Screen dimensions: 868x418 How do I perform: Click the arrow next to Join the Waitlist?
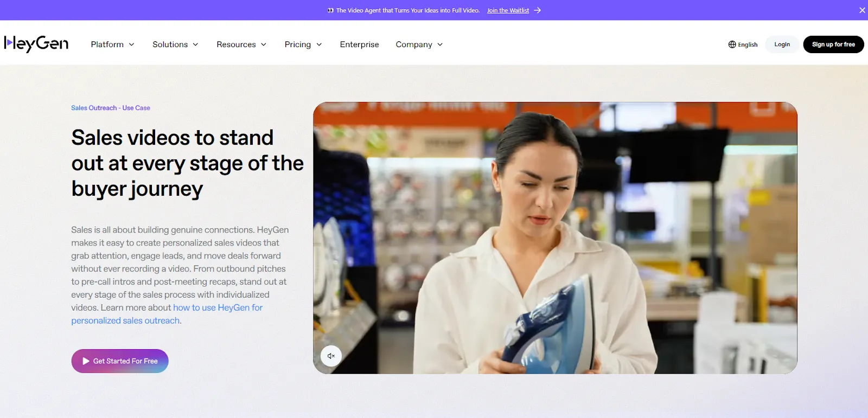537,10
